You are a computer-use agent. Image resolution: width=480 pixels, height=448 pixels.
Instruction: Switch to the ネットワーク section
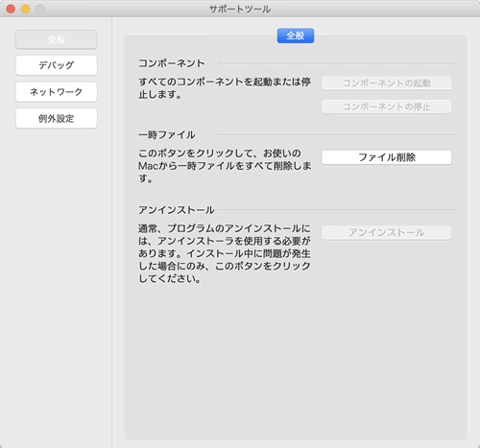coord(57,92)
